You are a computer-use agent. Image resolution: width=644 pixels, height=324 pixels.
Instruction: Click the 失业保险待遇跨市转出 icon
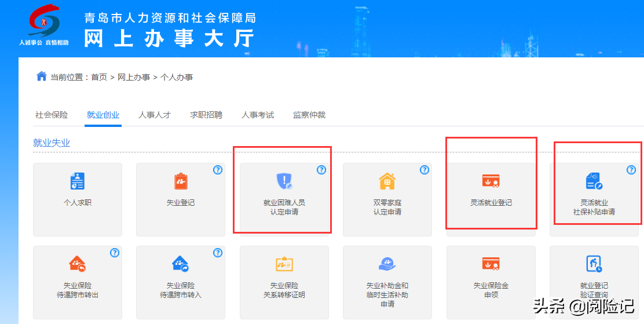click(77, 264)
